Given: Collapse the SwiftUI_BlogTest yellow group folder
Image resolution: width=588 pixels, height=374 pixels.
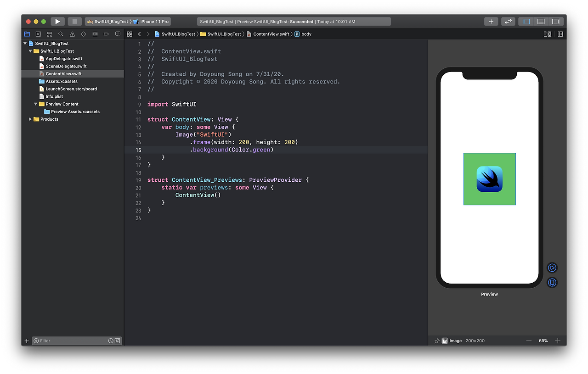Looking at the screenshot, I should [30, 51].
